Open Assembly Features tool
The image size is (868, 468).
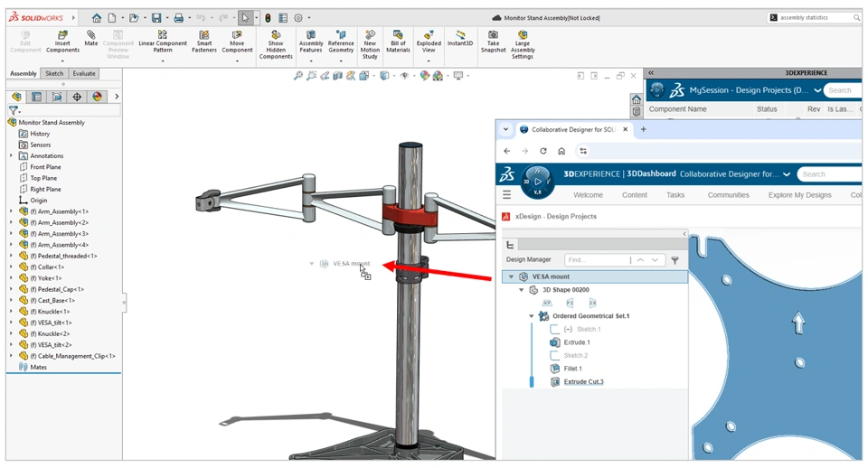tap(310, 42)
